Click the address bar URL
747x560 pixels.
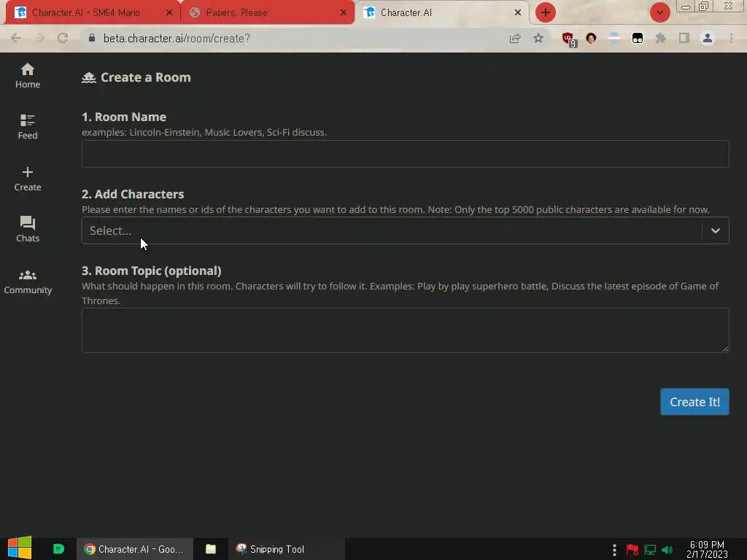tap(177, 38)
